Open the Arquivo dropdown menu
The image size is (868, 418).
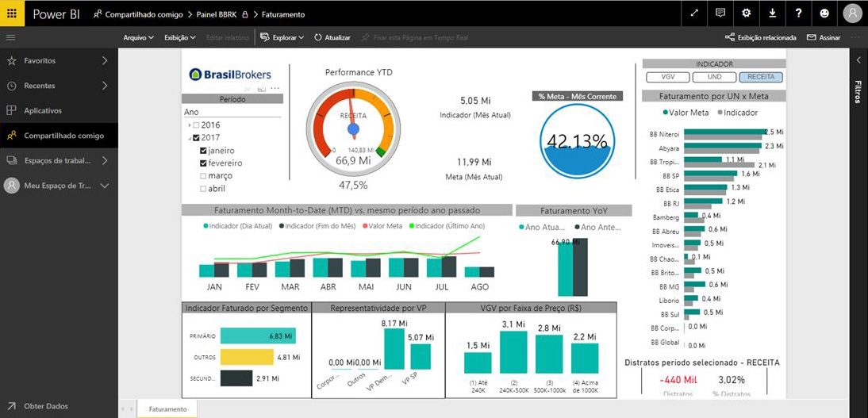(x=138, y=37)
